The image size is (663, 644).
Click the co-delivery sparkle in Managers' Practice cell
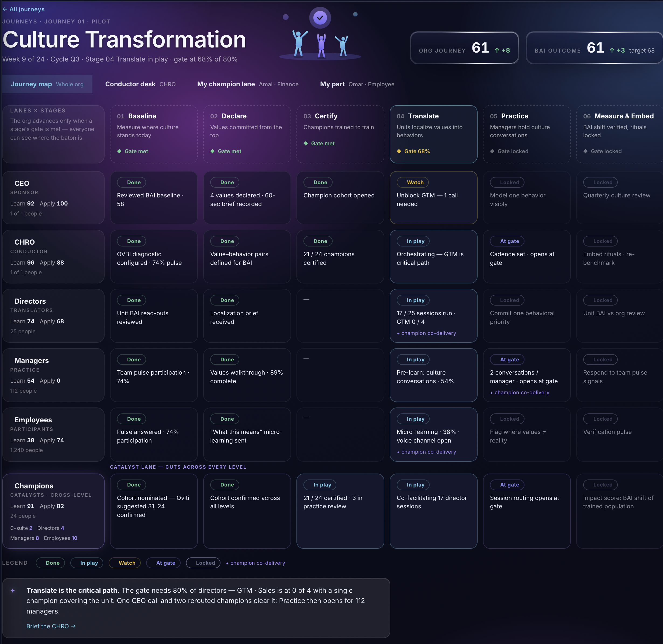click(492, 393)
